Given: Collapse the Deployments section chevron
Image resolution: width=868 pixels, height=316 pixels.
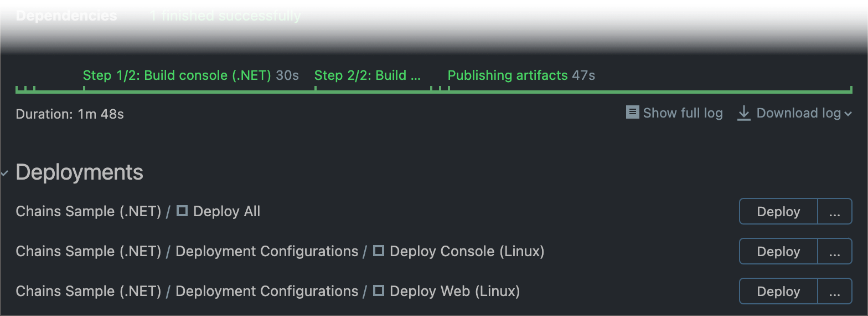Looking at the screenshot, I should [5, 173].
